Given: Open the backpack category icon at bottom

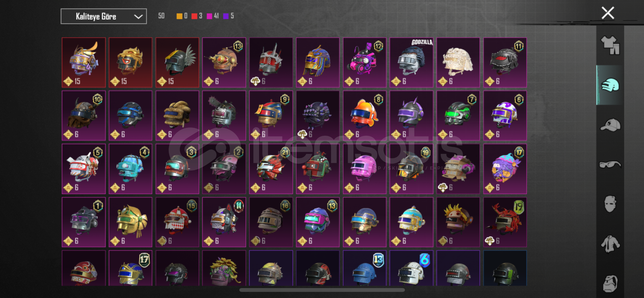Looking at the screenshot, I should coord(610,283).
